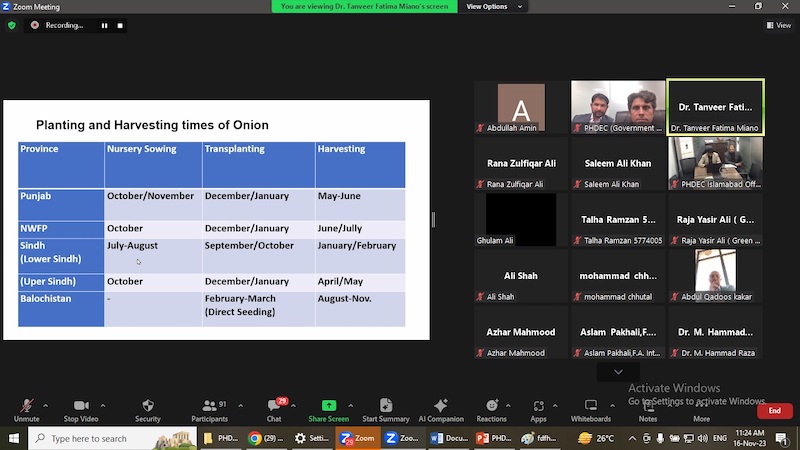
Task: Show more participants with the down chevron
Action: (618, 372)
